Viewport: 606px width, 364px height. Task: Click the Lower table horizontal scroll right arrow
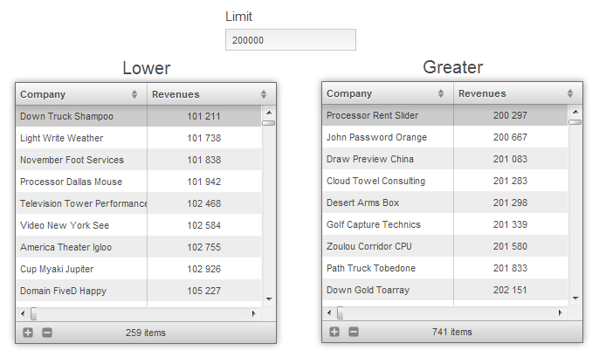253,313
